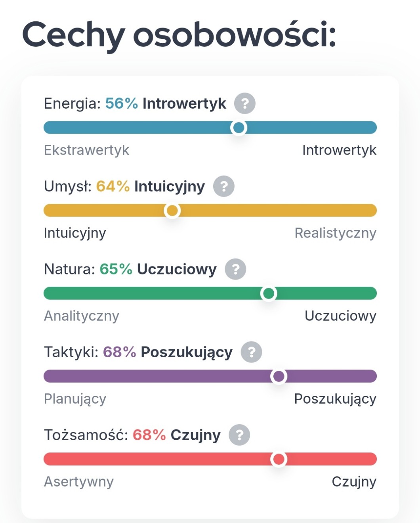Click the Ekstrawertyk label
Viewport: 420px width, 523px height.
tap(86, 150)
